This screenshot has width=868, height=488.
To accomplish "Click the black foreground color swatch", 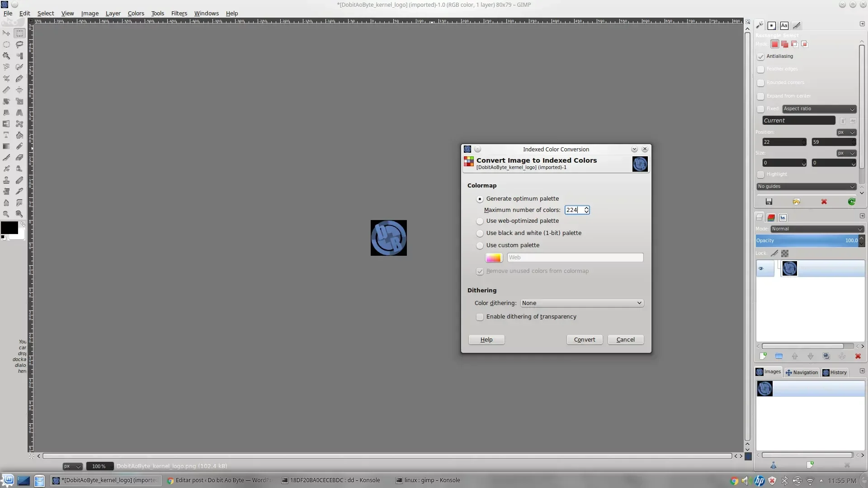I will tap(9, 227).
